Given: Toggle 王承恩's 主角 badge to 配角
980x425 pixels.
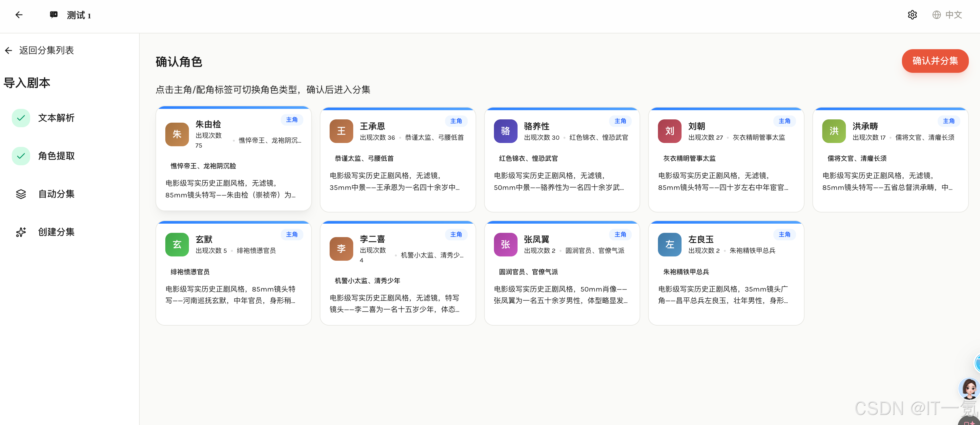Looking at the screenshot, I should [456, 121].
